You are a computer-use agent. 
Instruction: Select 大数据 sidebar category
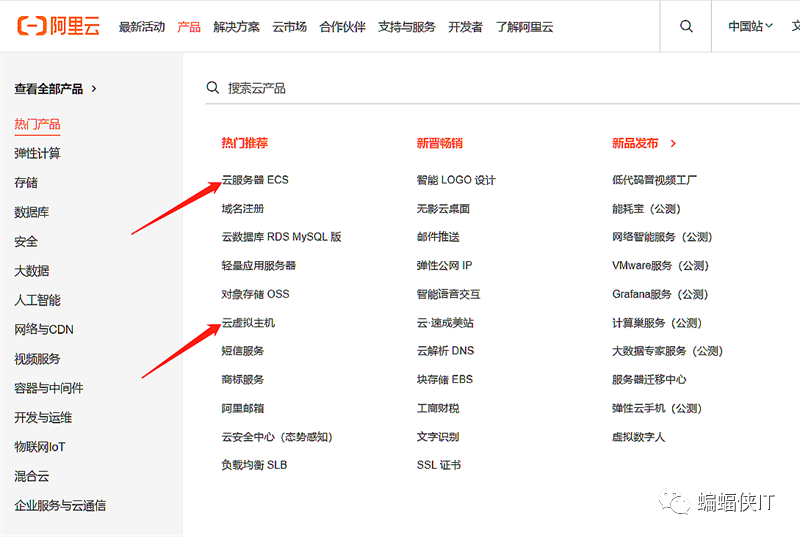(x=32, y=271)
